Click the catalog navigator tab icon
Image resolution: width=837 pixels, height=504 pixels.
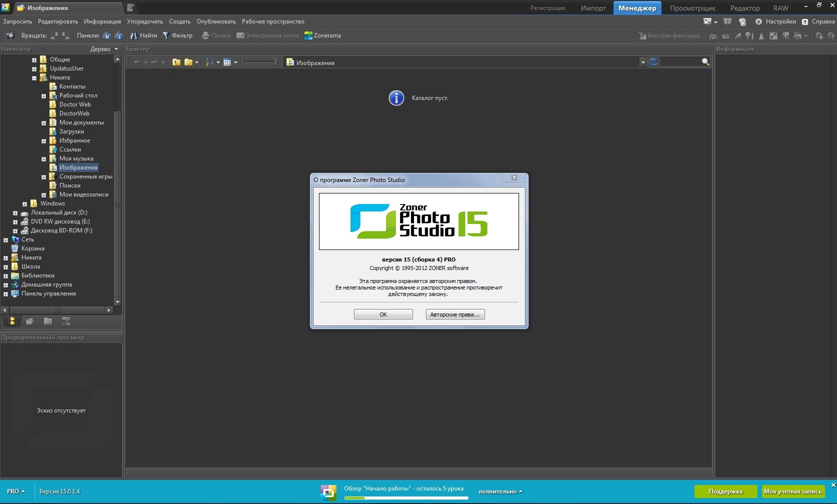[30, 321]
